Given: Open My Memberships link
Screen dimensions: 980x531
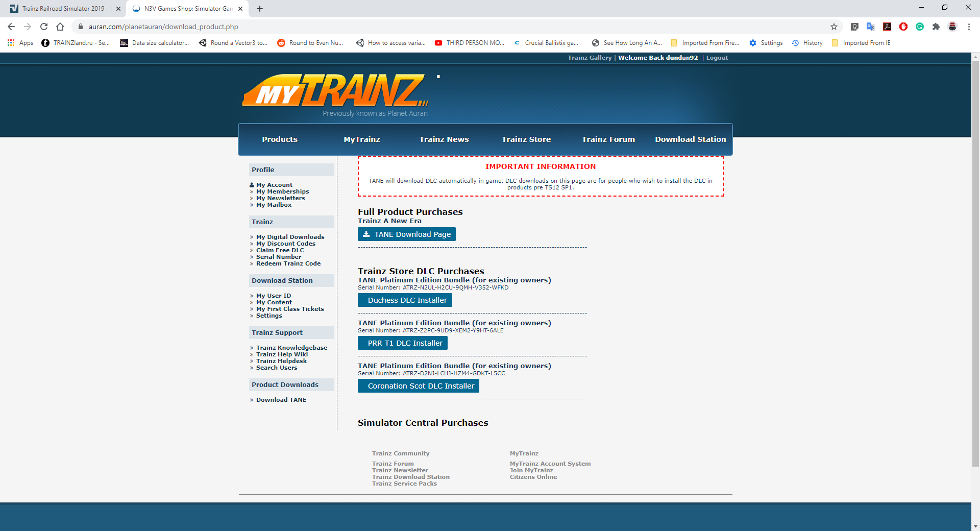Looking at the screenshot, I should (282, 191).
